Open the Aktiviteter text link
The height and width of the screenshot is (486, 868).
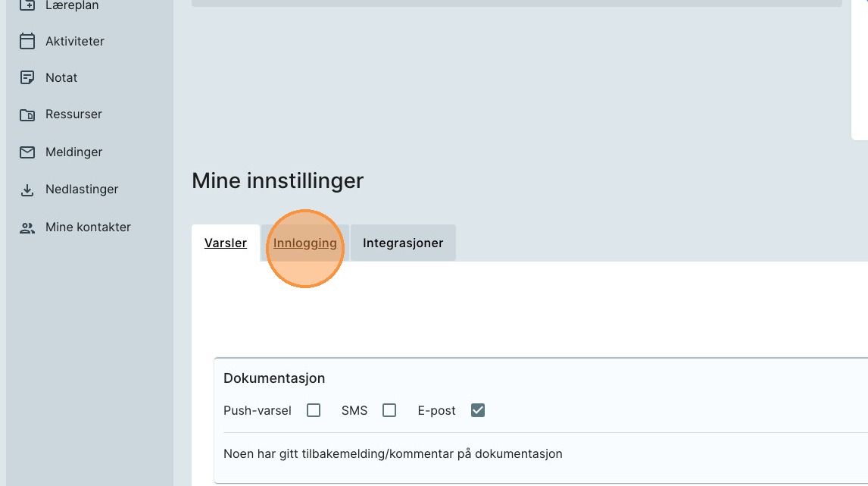[x=75, y=41]
